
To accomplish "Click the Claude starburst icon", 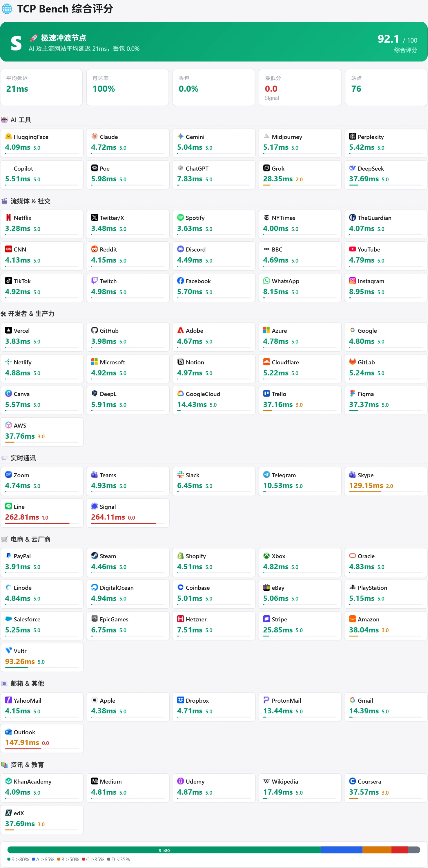I will point(94,136).
